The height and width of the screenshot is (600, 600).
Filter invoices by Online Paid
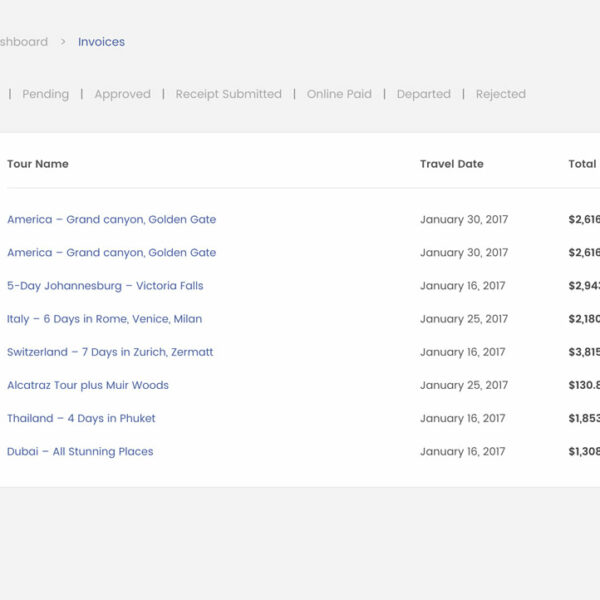pyautogui.click(x=339, y=94)
